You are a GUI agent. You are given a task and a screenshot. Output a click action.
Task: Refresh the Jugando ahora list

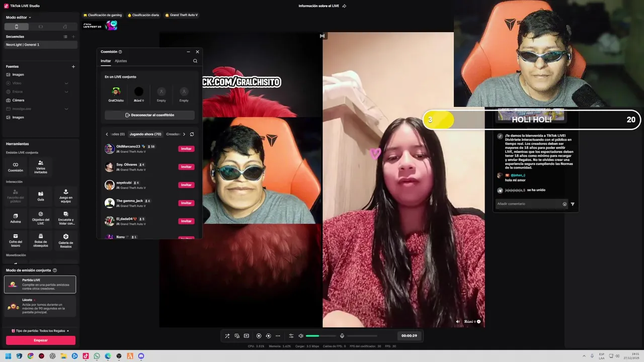192,134
